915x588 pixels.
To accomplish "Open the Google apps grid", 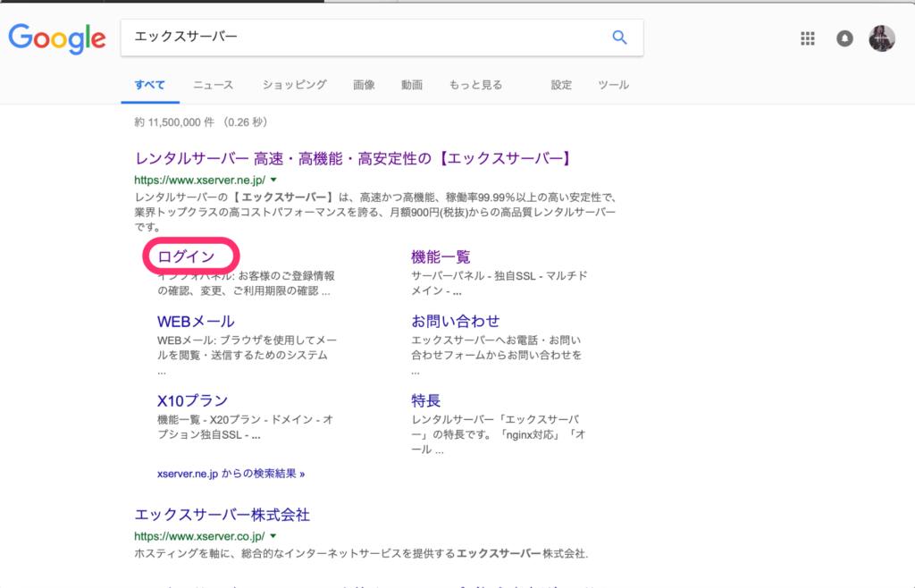I will 808,38.
